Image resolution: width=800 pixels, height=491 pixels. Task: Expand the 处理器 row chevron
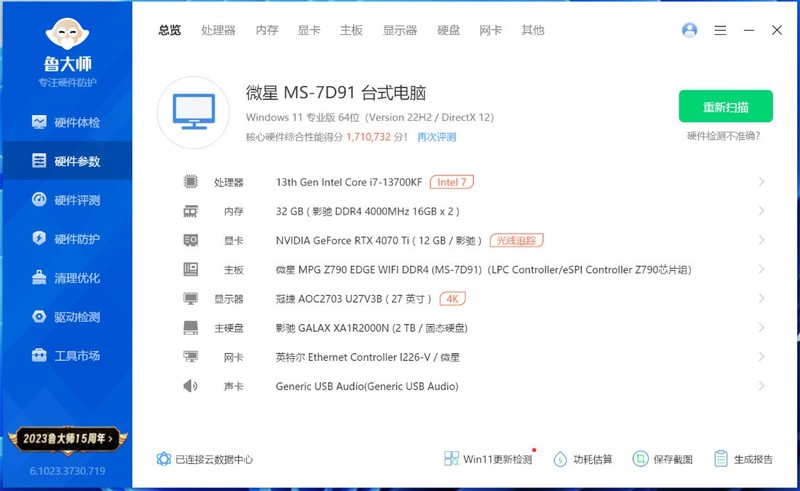click(x=761, y=182)
